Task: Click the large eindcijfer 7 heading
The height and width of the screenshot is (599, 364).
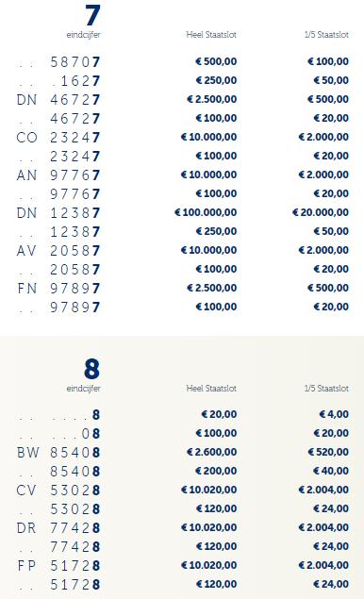Action: (x=92, y=15)
